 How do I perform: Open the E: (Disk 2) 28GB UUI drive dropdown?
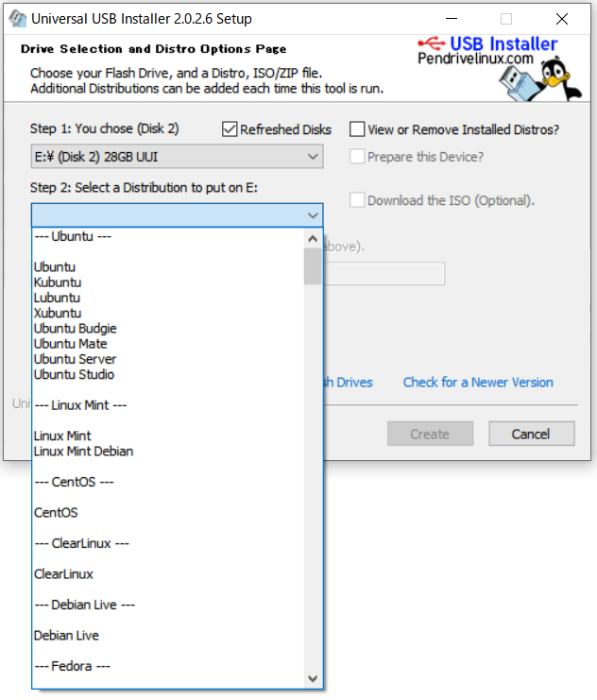click(x=178, y=157)
